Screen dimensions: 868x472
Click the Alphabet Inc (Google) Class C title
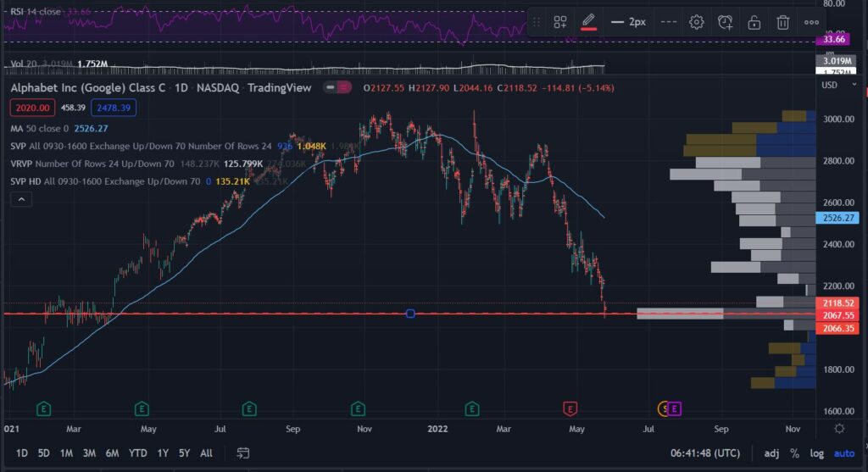click(x=88, y=87)
